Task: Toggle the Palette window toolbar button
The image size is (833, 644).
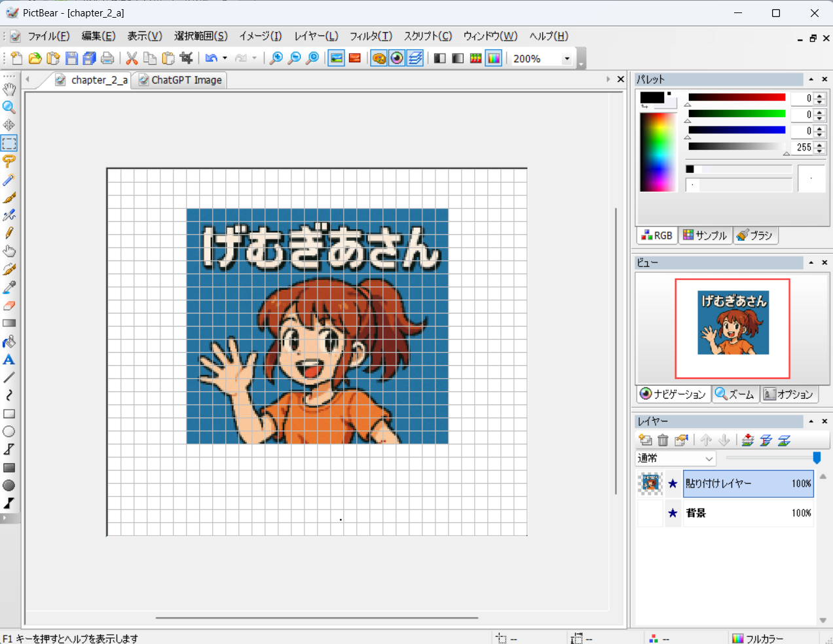Action: click(x=379, y=58)
